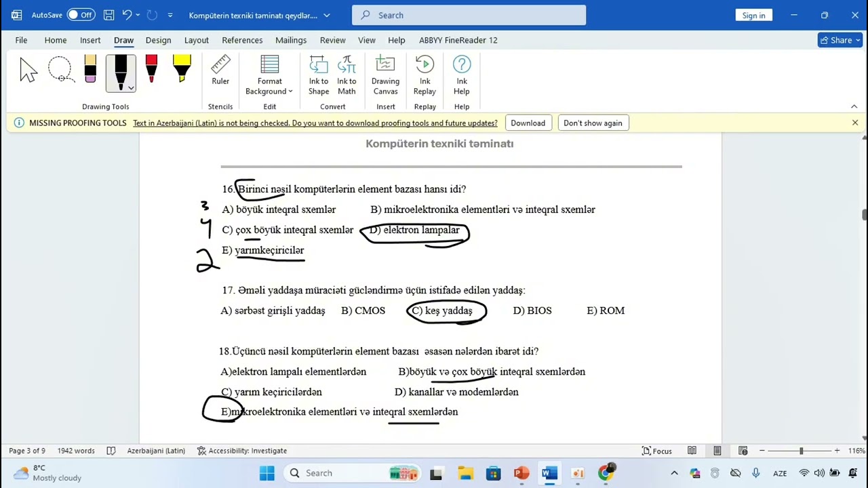Switch to Web Layout view
Viewport: 868px width, 488px height.
(x=743, y=451)
